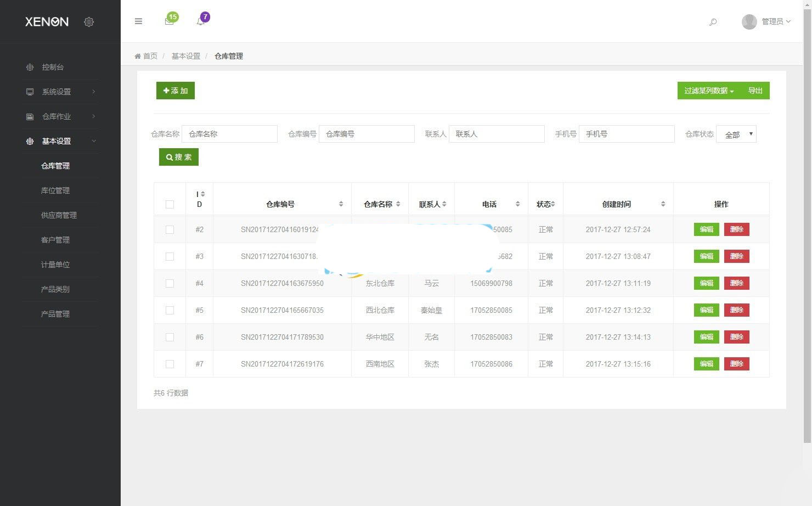
Task: Open search with the magnifier icon
Action: pos(713,23)
